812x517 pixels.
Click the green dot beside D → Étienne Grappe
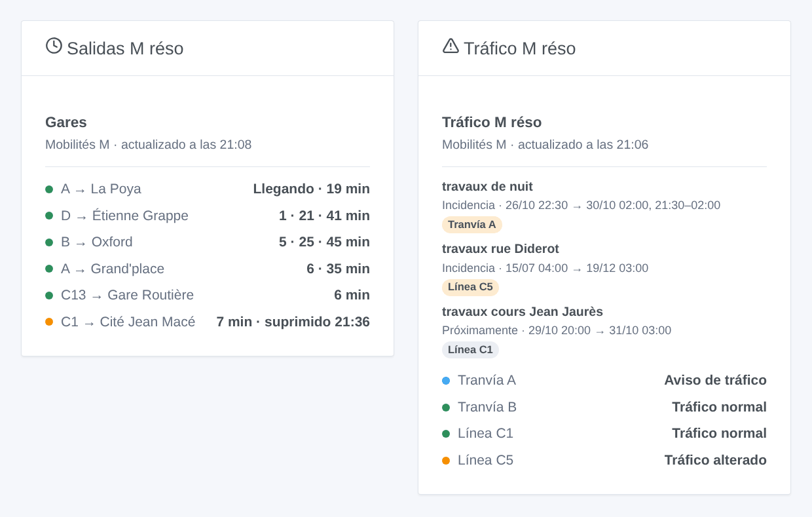(x=49, y=216)
